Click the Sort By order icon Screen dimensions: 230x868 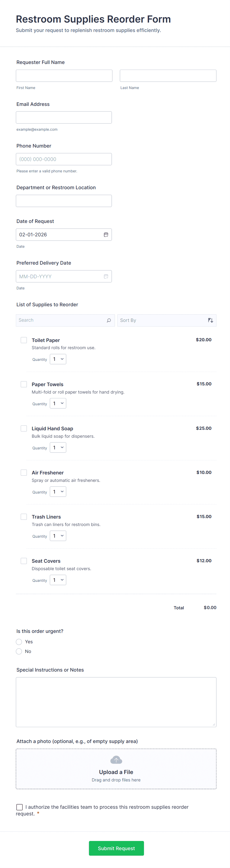(210, 320)
